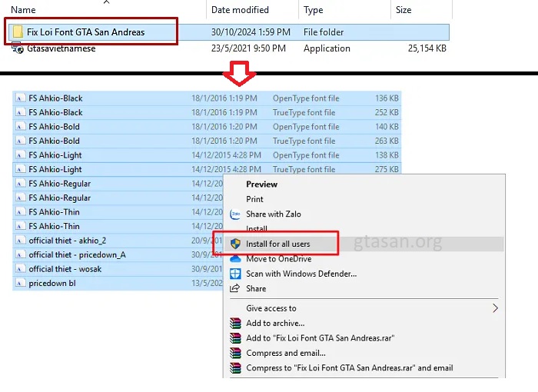Sort by the Type column header
Viewport: 538px width, 392px height.
pyautogui.click(x=314, y=10)
